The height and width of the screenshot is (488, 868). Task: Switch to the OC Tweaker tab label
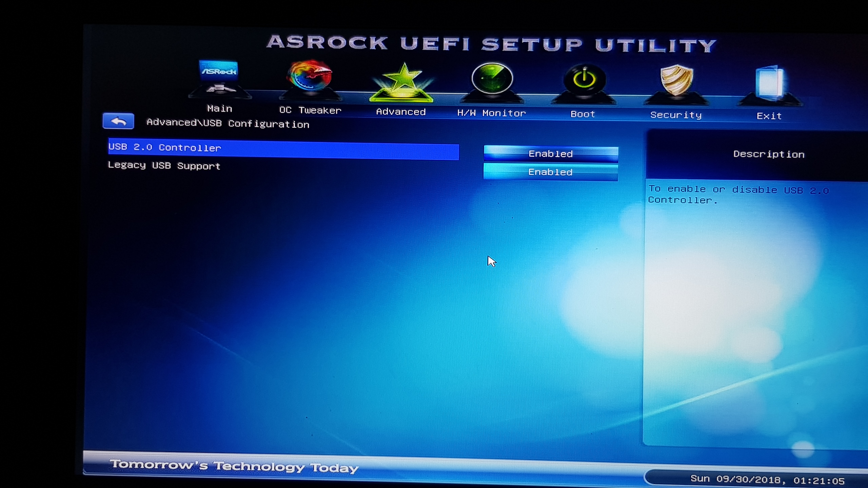tap(310, 110)
